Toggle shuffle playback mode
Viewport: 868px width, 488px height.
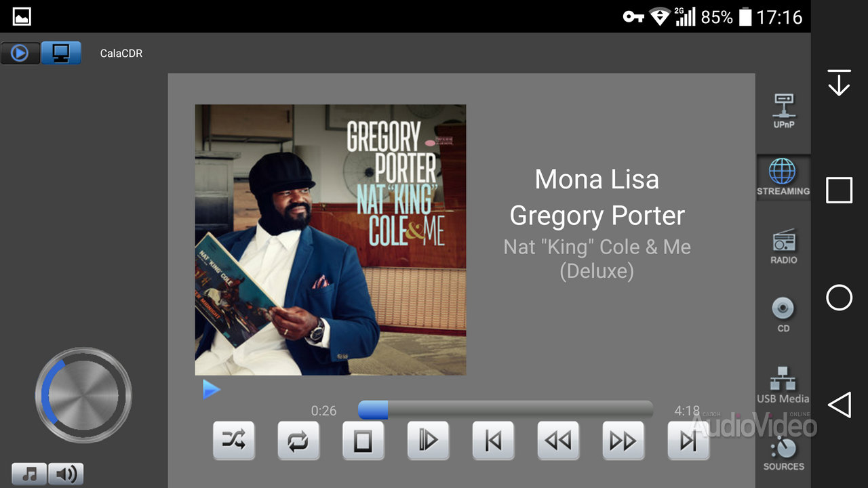click(234, 441)
